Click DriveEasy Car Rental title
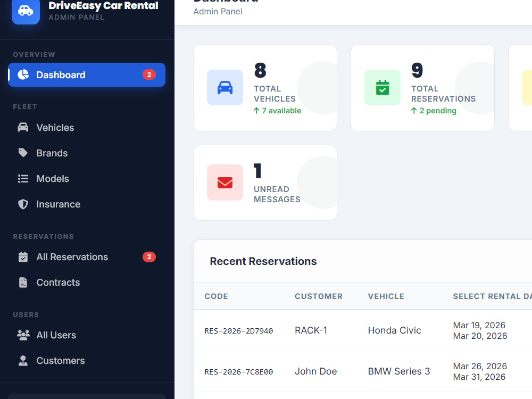 pos(103,5)
